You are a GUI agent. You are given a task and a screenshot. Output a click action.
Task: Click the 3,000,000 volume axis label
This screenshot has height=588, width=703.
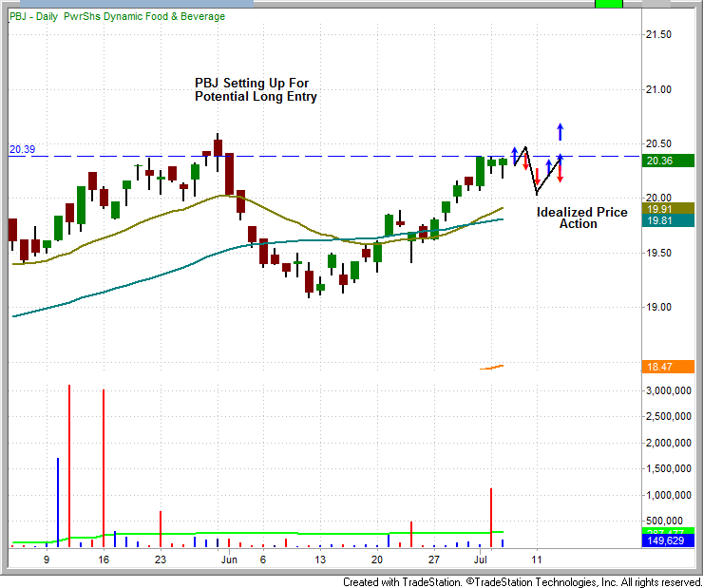[668, 390]
